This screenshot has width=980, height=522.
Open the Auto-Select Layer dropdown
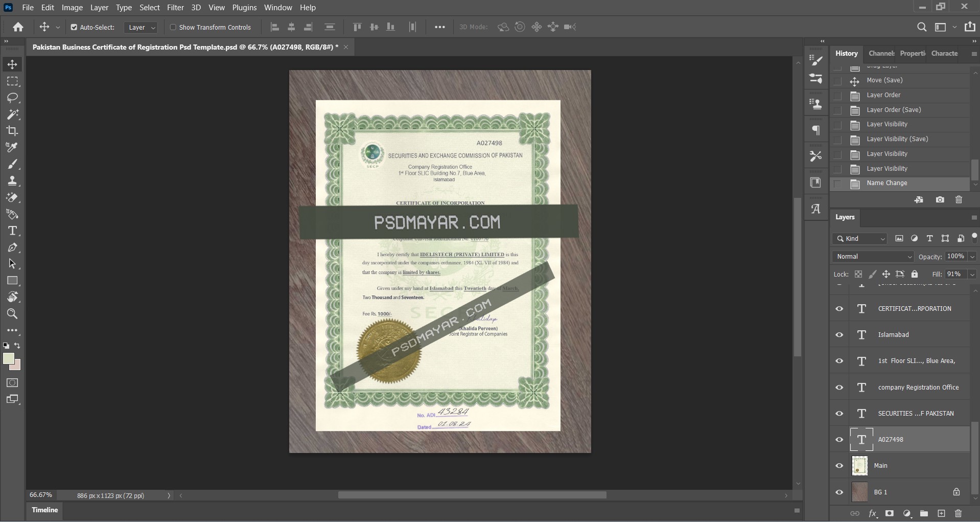pyautogui.click(x=141, y=28)
